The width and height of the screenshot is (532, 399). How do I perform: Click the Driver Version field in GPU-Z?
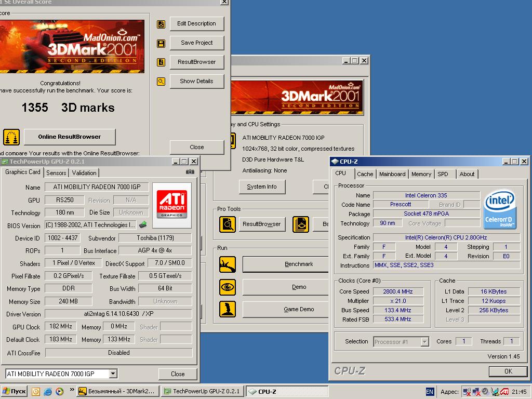click(x=118, y=314)
